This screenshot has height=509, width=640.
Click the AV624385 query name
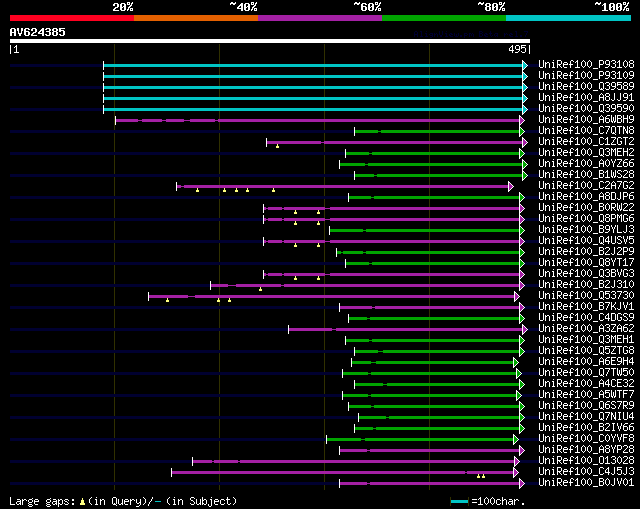tap(38, 32)
